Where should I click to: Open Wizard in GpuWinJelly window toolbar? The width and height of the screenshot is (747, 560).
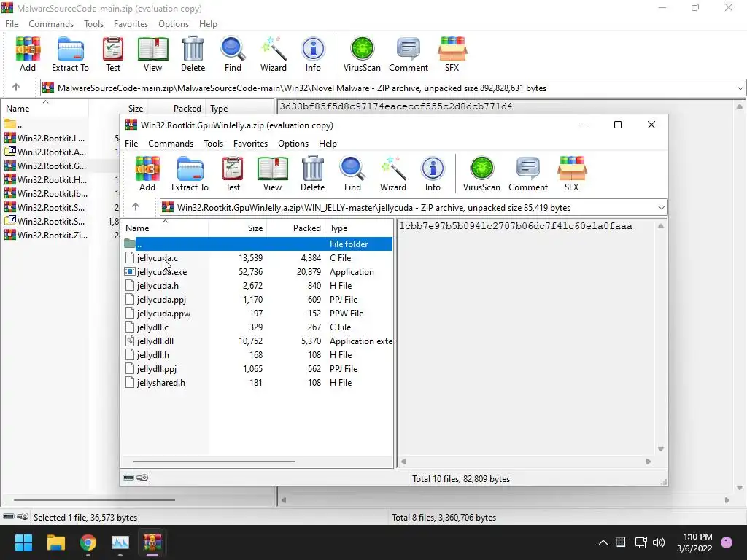393,174
